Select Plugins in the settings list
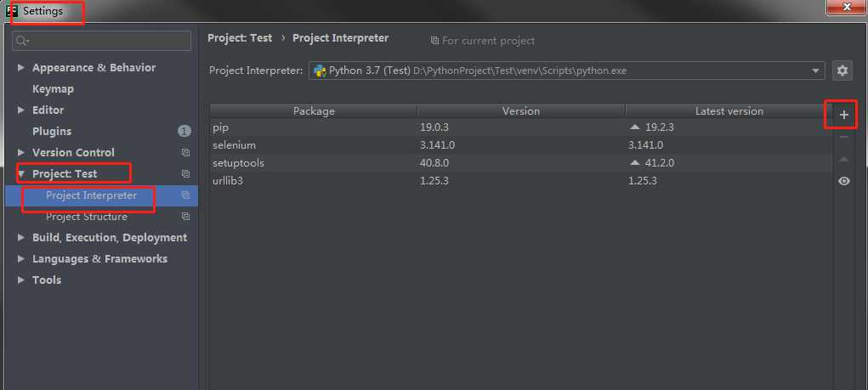The width and height of the screenshot is (868, 390). click(52, 132)
